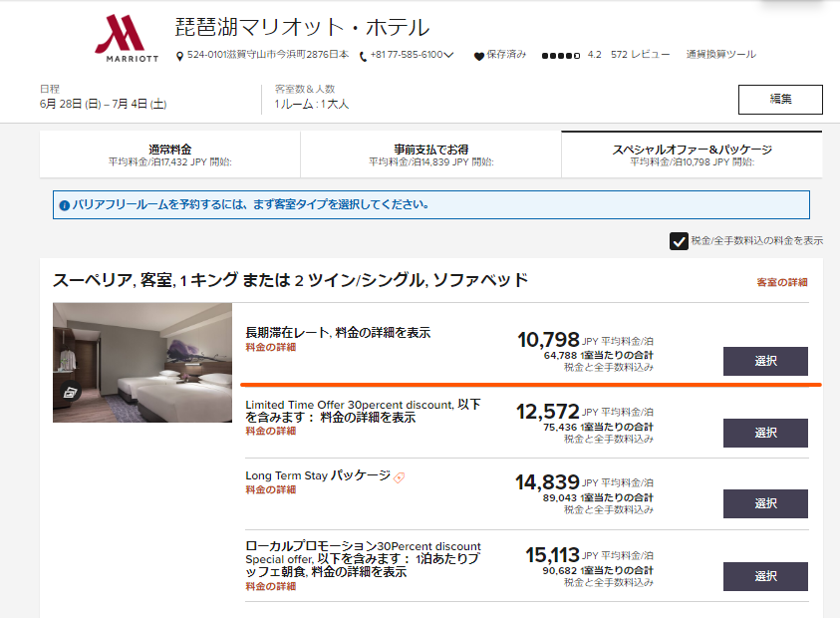Click the info icon in barrier-free notice
This screenshot has height=618, width=840.
(x=65, y=205)
